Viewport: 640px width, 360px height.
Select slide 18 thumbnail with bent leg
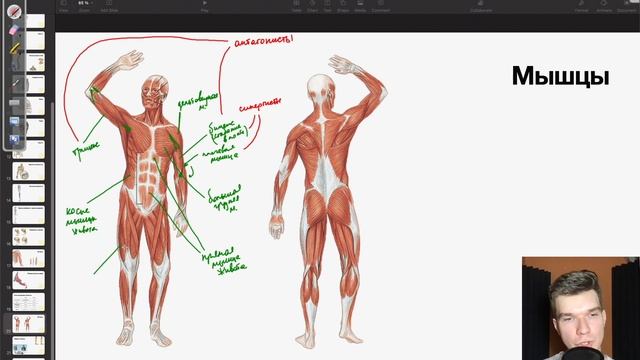pyautogui.click(x=28, y=281)
